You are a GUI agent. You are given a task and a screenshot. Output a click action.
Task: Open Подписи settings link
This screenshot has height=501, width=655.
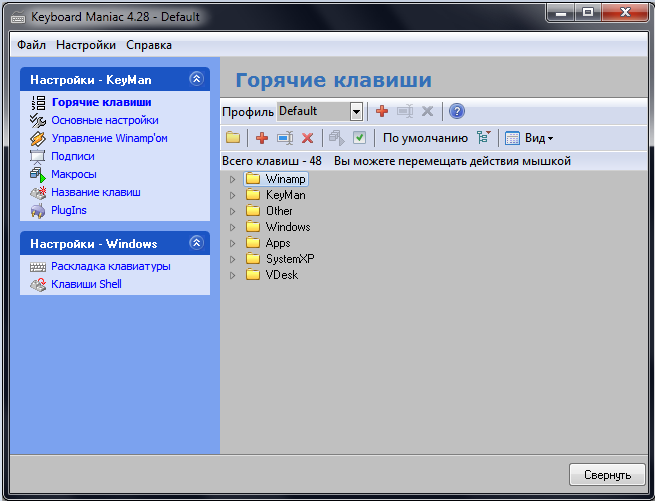73,156
